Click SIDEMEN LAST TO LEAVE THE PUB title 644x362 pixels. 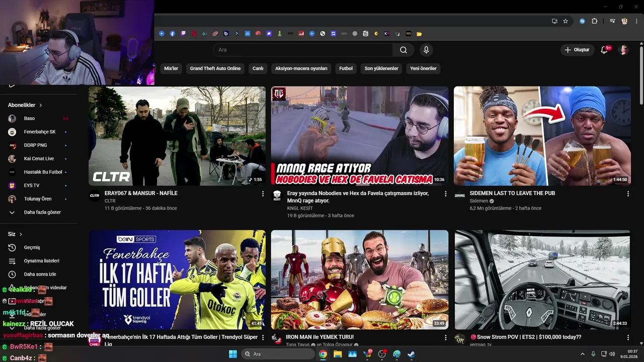coord(512,193)
